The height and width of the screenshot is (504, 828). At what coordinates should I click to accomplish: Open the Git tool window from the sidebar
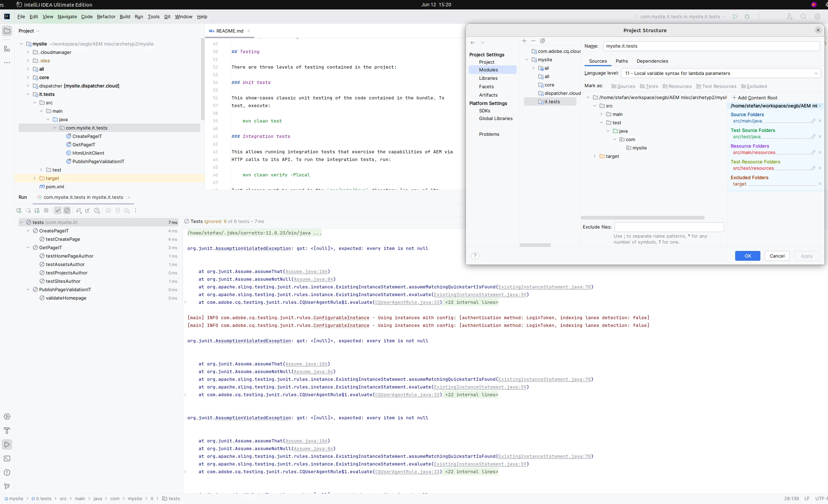point(7,486)
